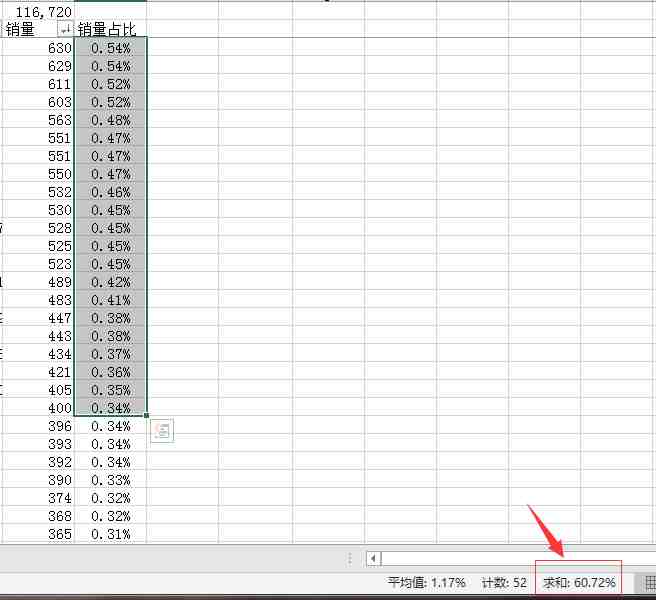Select the sales cell 443
Screen dimensions: 656x600
click(38, 336)
